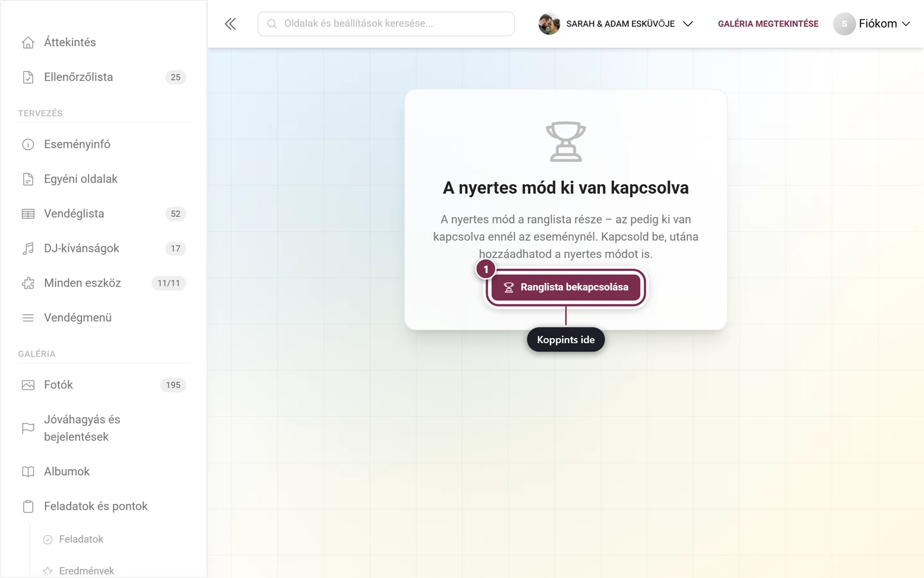Open the Jóváhagyás és bejelentések flag icon

pos(28,428)
